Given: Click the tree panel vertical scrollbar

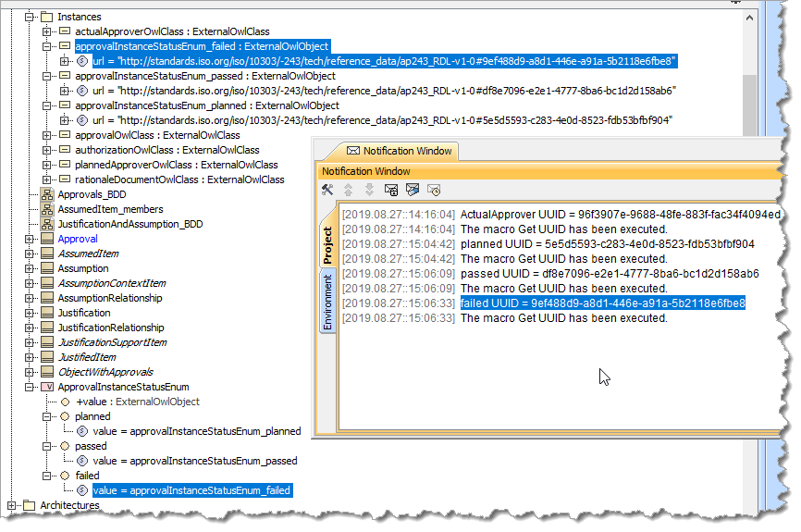Looking at the screenshot, I should pyautogui.click(x=748, y=93).
